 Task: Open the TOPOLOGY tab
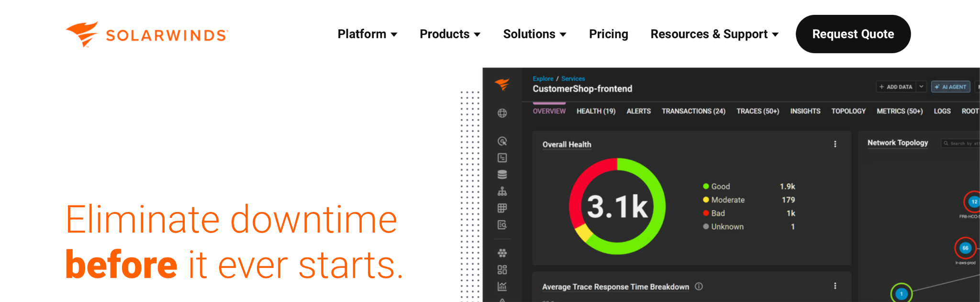848,111
